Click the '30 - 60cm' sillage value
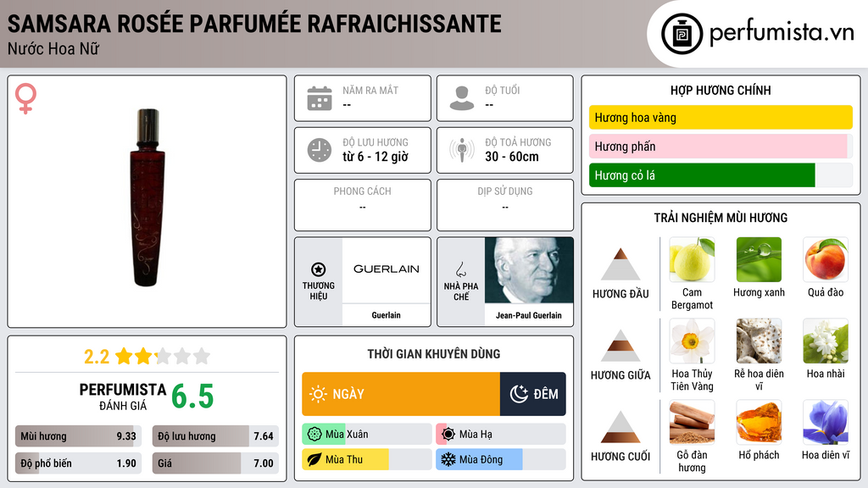868x488 pixels. [x=512, y=157]
